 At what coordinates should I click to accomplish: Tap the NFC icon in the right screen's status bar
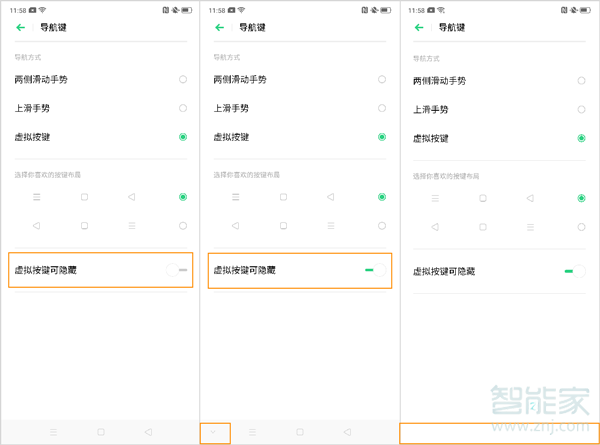(x=564, y=10)
